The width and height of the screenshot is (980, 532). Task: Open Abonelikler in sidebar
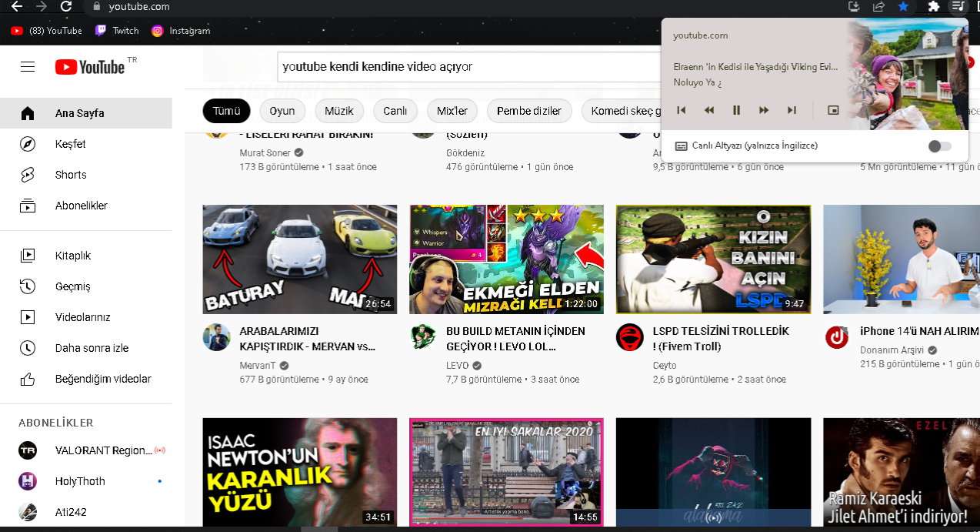pyautogui.click(x=86, y=206)
